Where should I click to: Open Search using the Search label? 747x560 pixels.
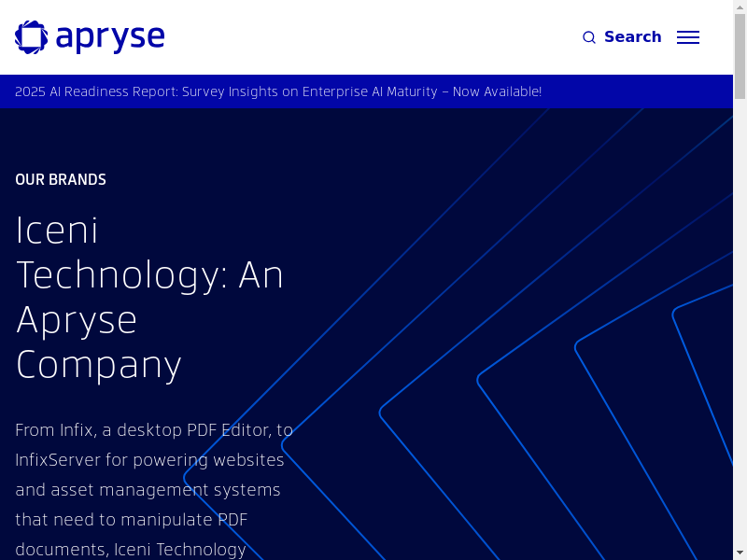tap(632, 37)
